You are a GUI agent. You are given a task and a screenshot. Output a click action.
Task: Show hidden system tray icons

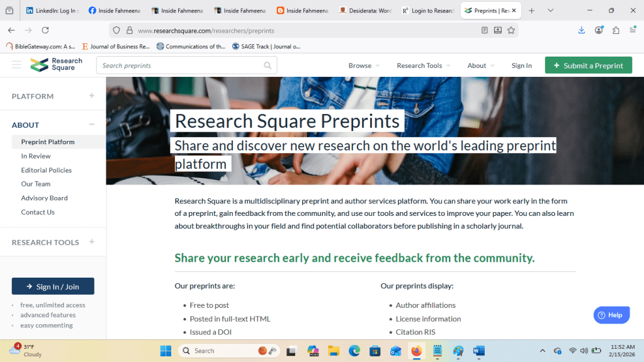[543, 351]
